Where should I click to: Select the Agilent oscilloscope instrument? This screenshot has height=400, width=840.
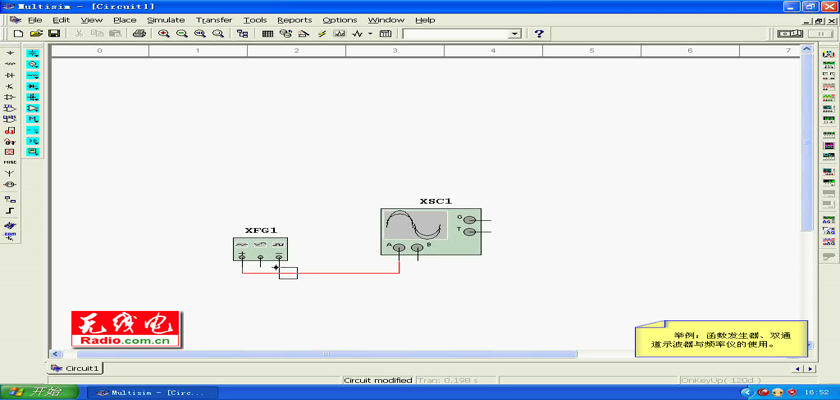[x=828, y=242]
